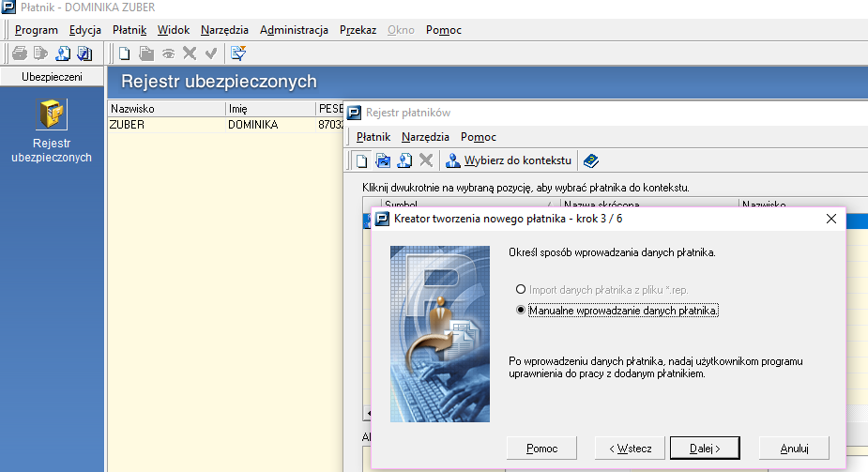This screenshot has height=472, width=868.
Task: Click the filter funnel icon in main toolbar
Action: [238, 53]
